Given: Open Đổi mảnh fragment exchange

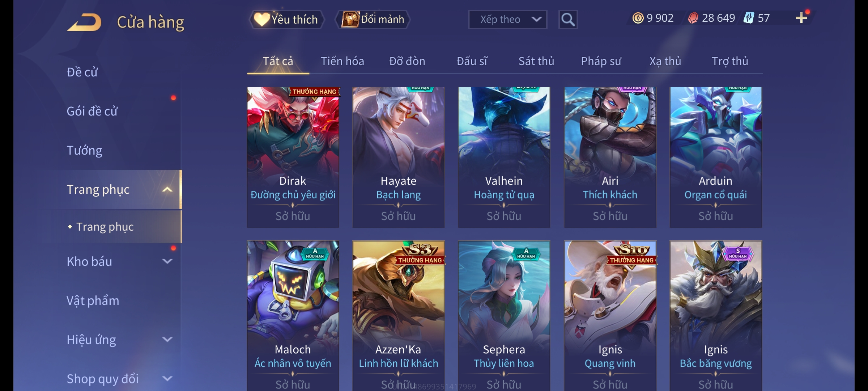Looking at the screenshot, I should [x=373, y=20].
